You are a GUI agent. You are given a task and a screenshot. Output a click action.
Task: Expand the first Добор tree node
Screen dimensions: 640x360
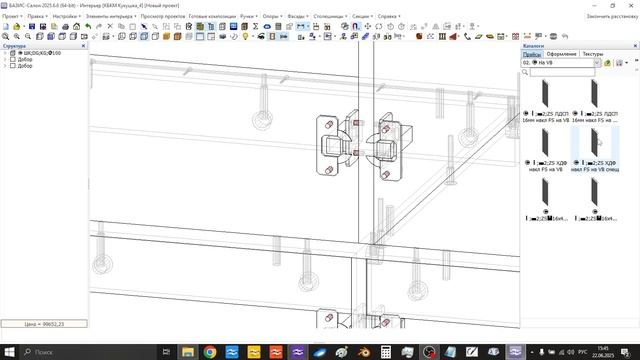click(5, 59)
